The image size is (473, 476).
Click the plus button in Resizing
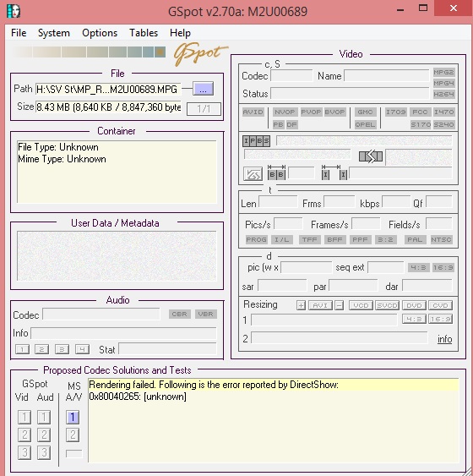[301, 305]
